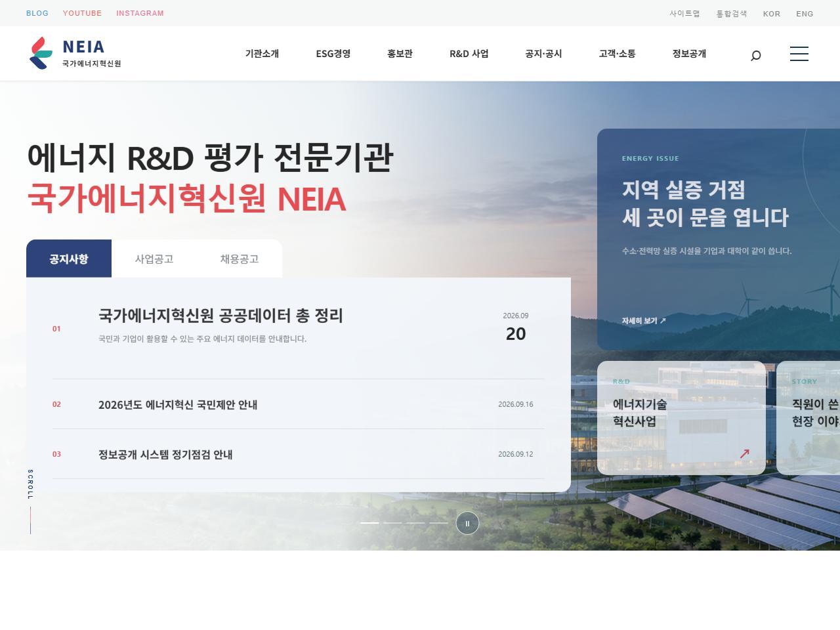Viewport: 840px width, 630px height.
Task: Click date 2026.09.16 in notice list
Action: click(x=515, y=404)
